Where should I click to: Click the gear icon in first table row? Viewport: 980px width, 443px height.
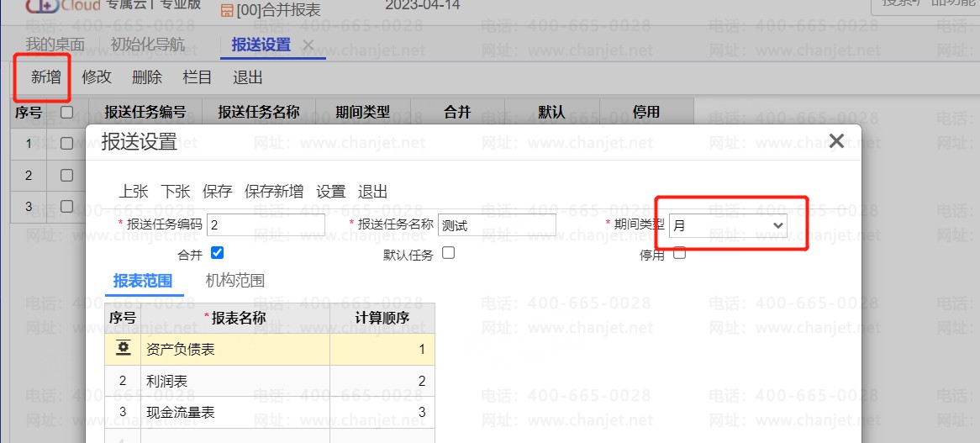tap(123, 348)
